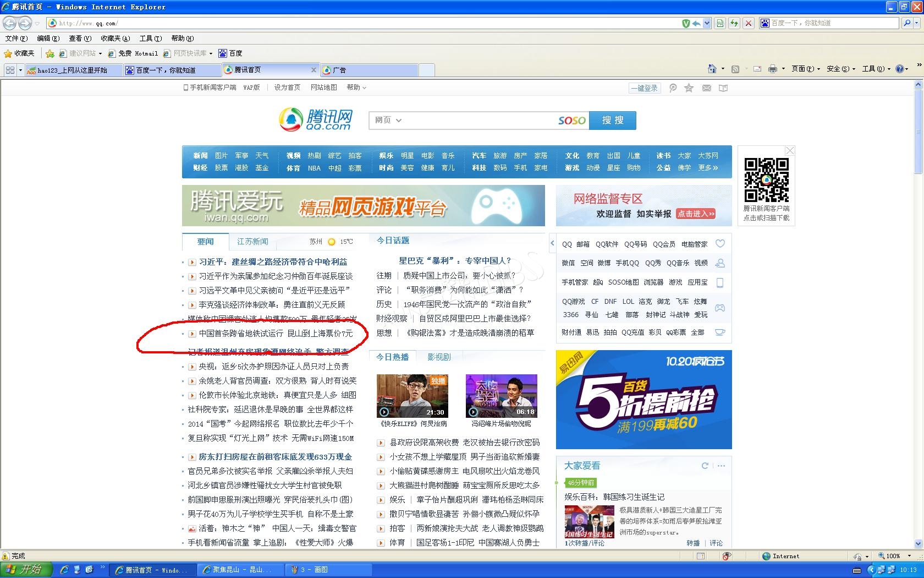Click the magnifier search button beside Baidu box
This screenshot has width=924, height=578.
[906, 23]
